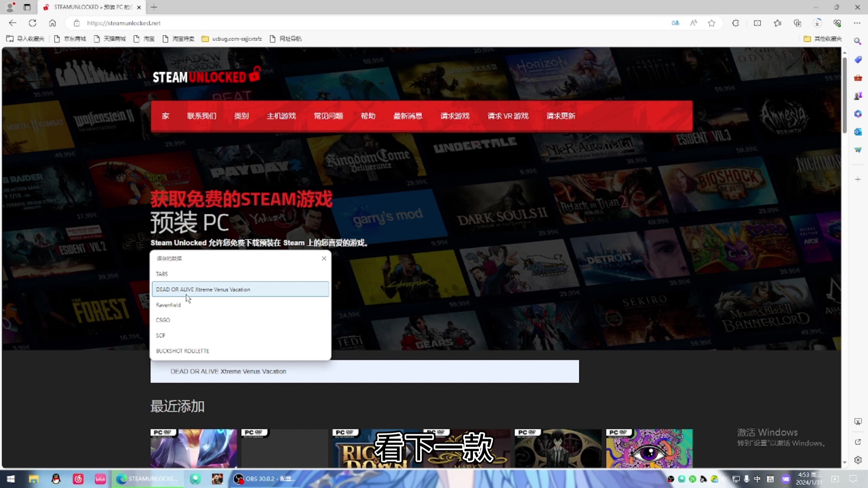Open the 天猫商城 bookmark
This screenshot has width=868, height=488.
pyautogui.click(x=110, y=39)
